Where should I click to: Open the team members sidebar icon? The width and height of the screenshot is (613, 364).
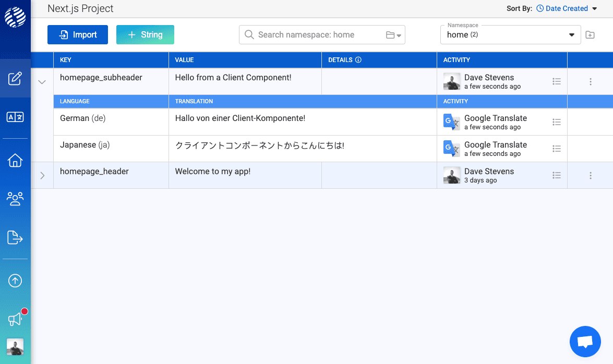[15, 198]
